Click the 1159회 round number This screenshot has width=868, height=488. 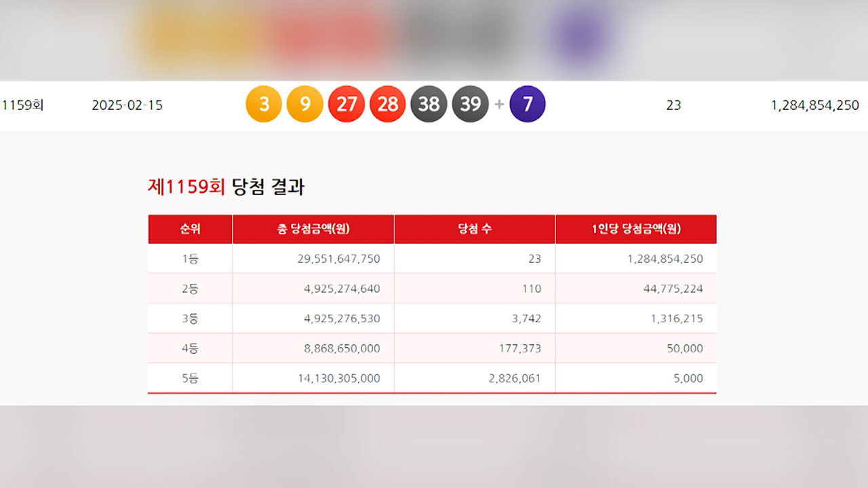click(22, 105)
